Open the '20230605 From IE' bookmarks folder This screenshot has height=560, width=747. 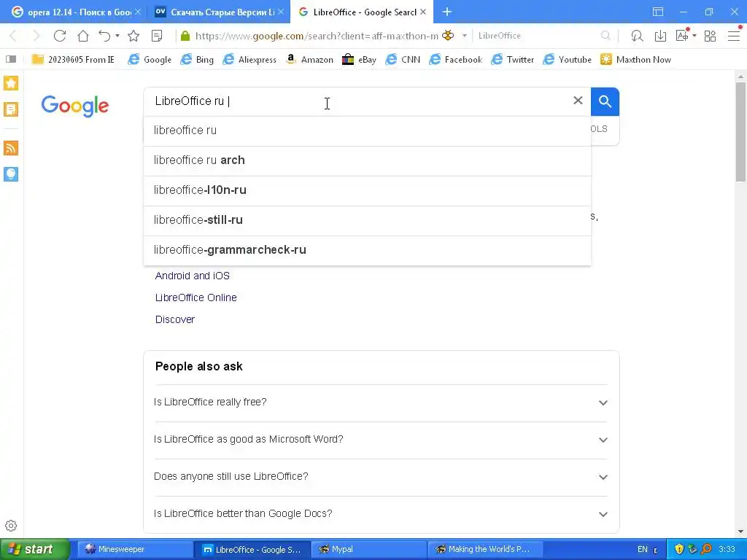pyautogui.click(x=73, y=60)
